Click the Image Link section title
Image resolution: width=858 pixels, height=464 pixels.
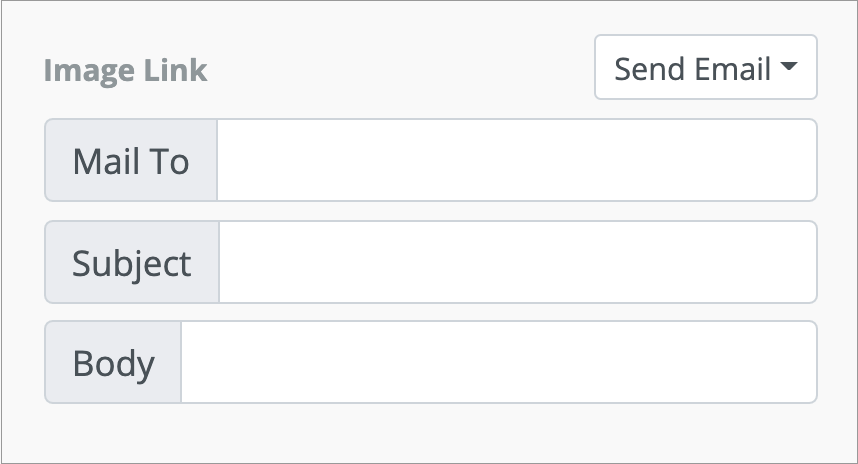(x=125, y=71)
